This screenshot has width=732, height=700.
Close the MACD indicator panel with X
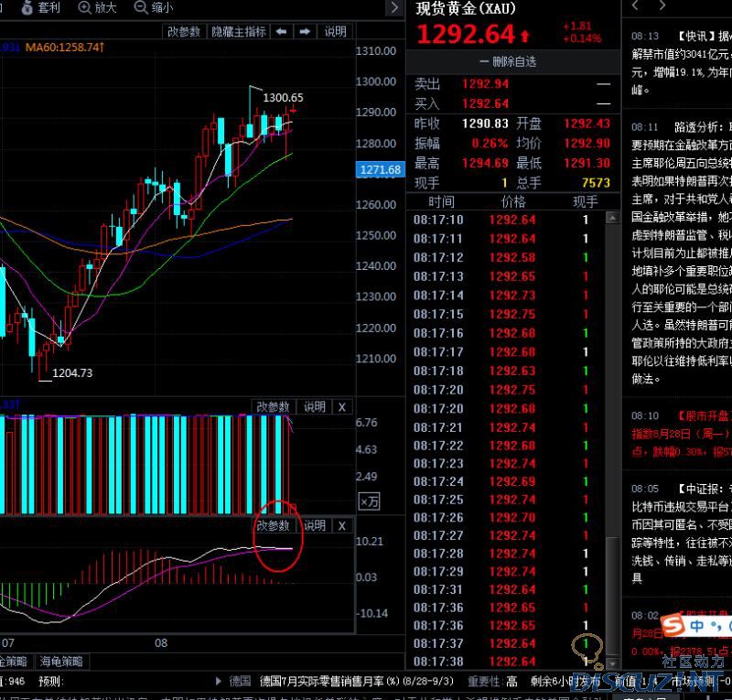click(342, 525)
